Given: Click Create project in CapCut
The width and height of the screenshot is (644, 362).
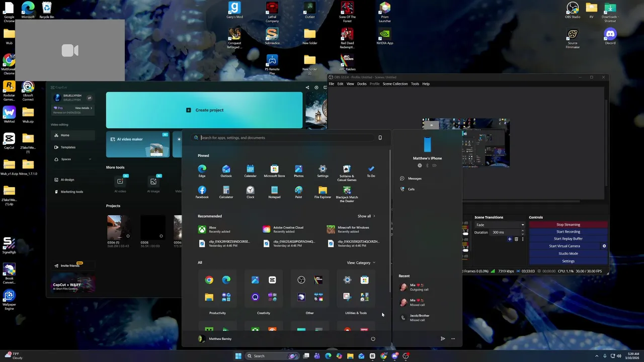Looking at the screenshot, I should tap(204, 110).
